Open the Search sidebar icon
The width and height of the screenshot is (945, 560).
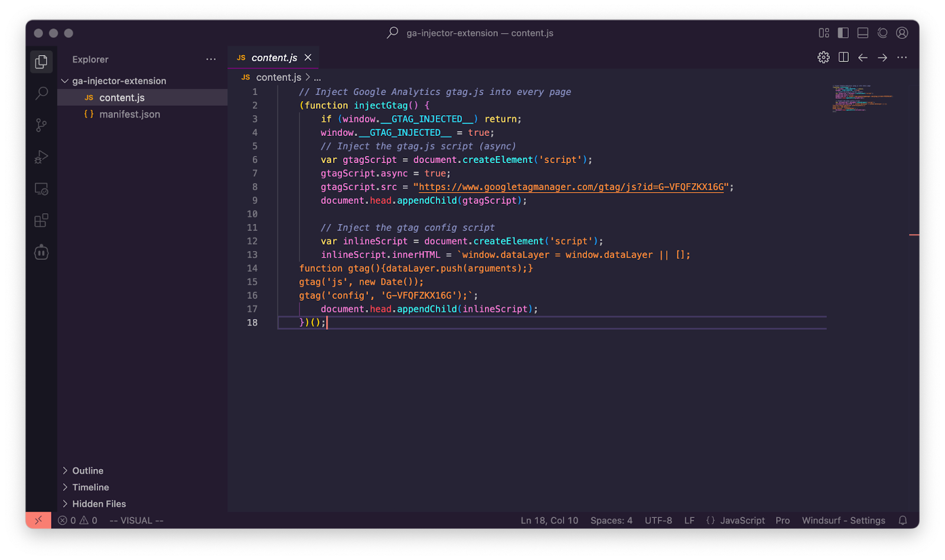coord(41,93)
